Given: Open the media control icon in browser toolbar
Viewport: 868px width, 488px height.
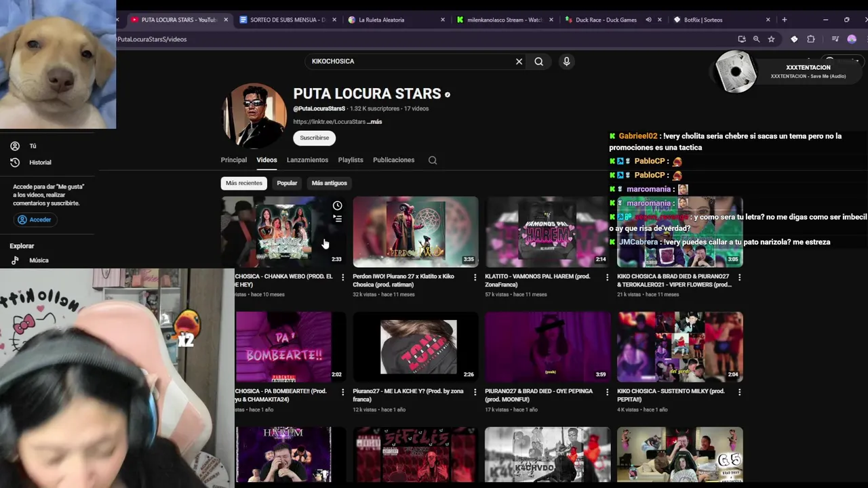Looking at the screenshot, I should click(x=835, y=39).
